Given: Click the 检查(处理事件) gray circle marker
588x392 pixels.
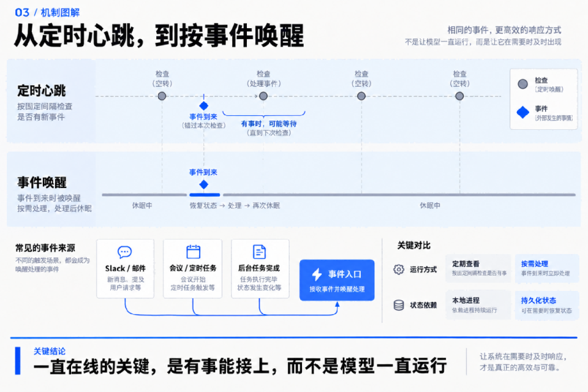Looking at the screenshot, I should click(x=263, y=96).
